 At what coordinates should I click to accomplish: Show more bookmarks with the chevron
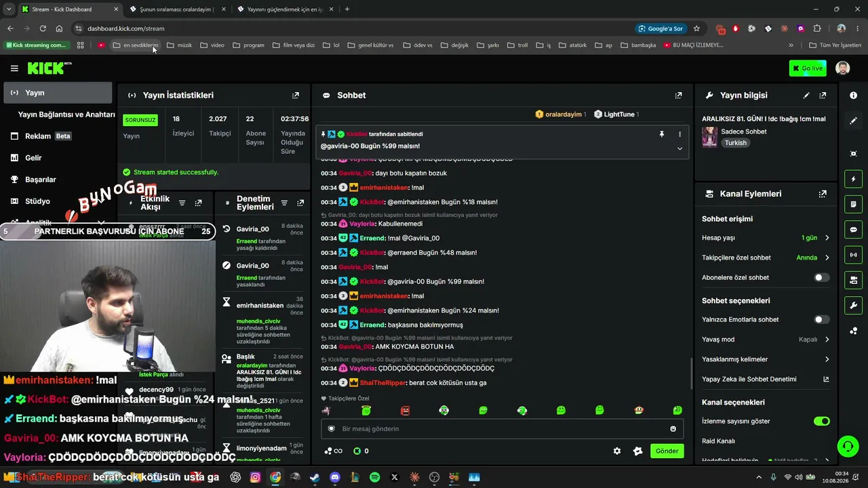[791, 45]
